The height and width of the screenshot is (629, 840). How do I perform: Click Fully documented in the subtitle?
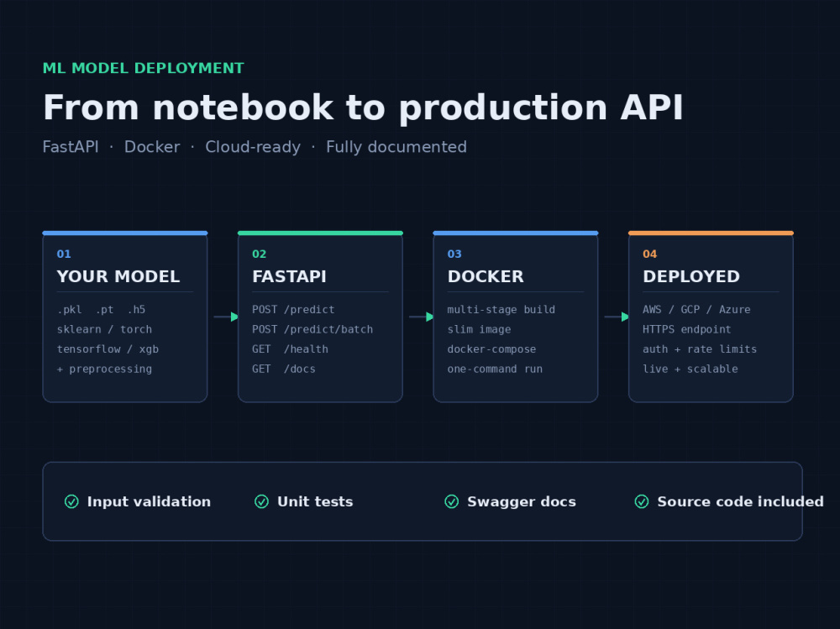pos(396,147)
